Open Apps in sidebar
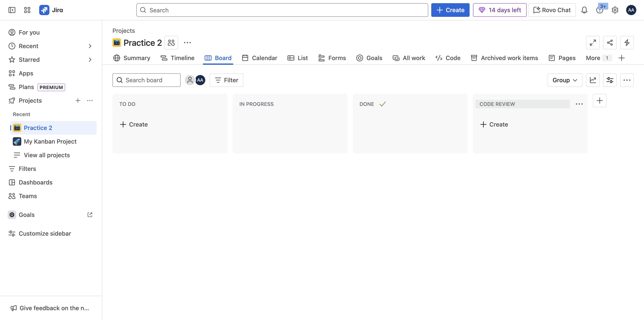 click(x=51, y=73)
